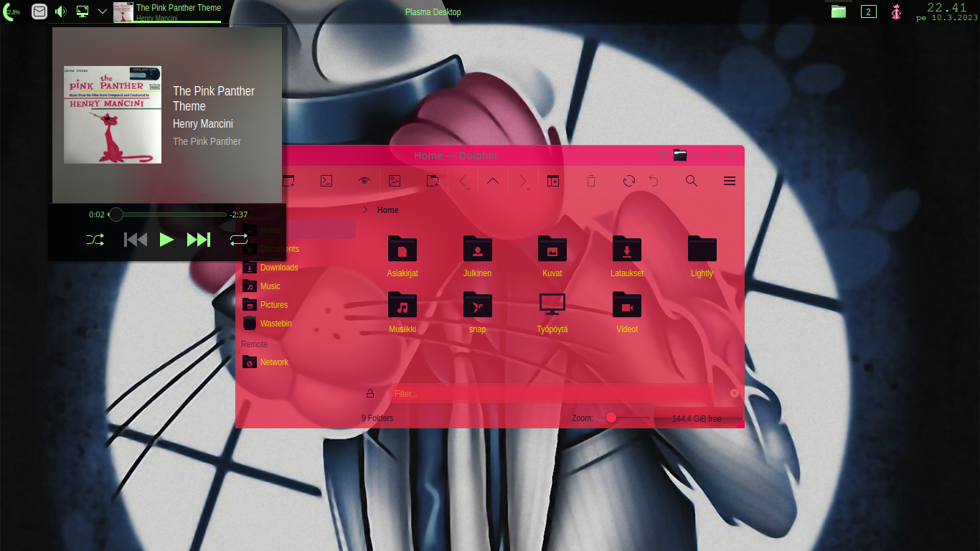Image resolution: width=980 pixels, height=551 pixels.
Task: Open the Asiakirjat folder
Action: 402,256
